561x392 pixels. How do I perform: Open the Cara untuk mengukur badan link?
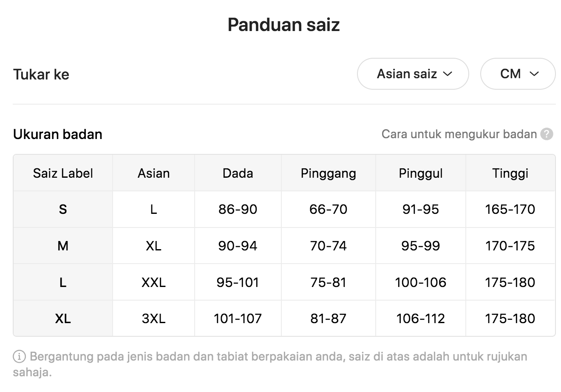point(459,134)
